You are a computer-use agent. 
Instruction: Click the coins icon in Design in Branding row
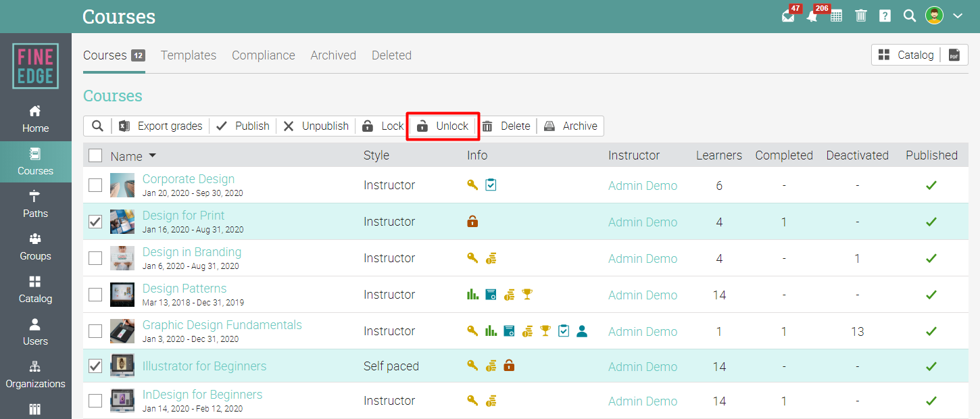coord(491,257)
